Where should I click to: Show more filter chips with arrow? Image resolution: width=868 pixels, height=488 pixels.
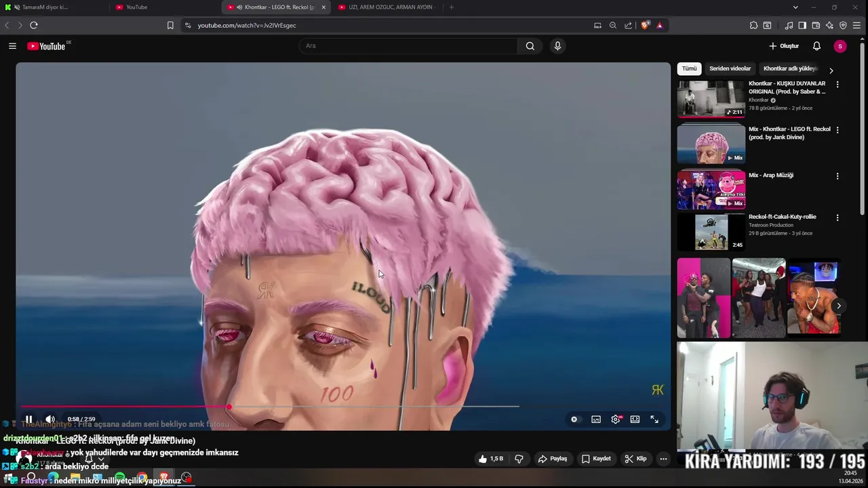tap(831, 70)
